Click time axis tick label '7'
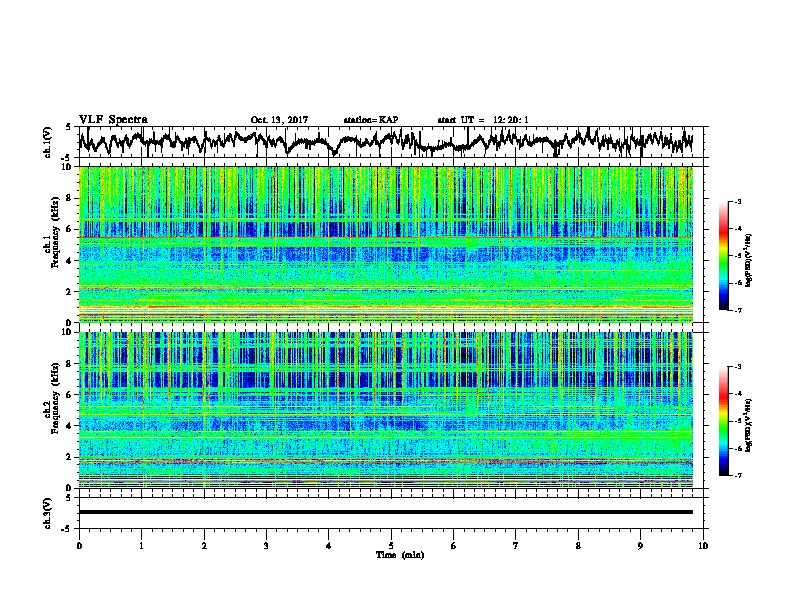This screenshot has width=792, height=612. 516,546
